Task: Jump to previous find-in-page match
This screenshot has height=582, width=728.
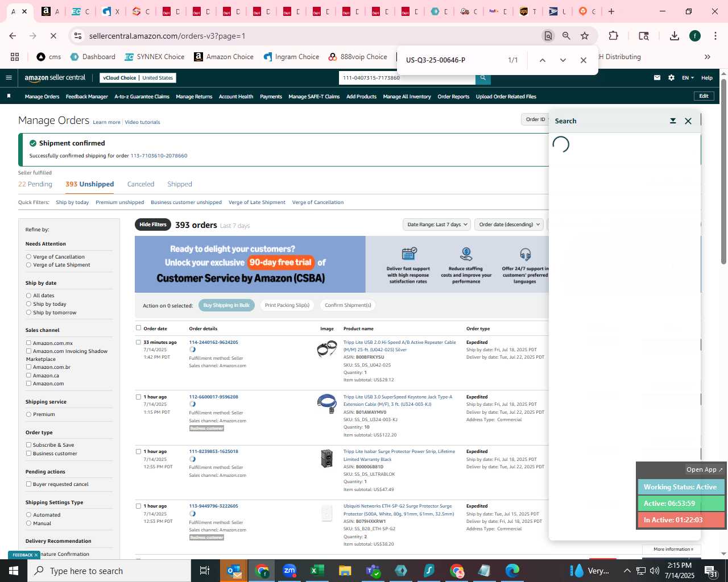Action: click(543, 60)
